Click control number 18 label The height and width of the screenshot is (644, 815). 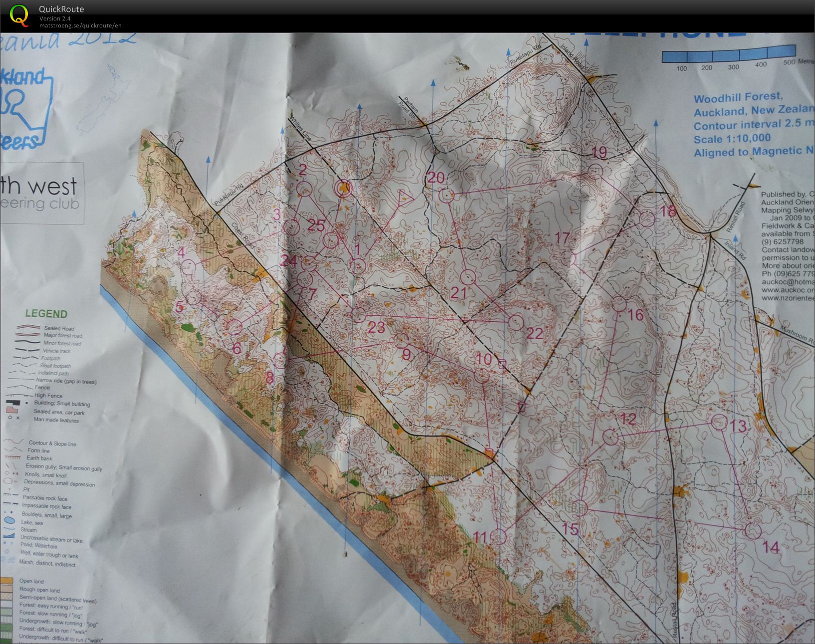point(668,211)
